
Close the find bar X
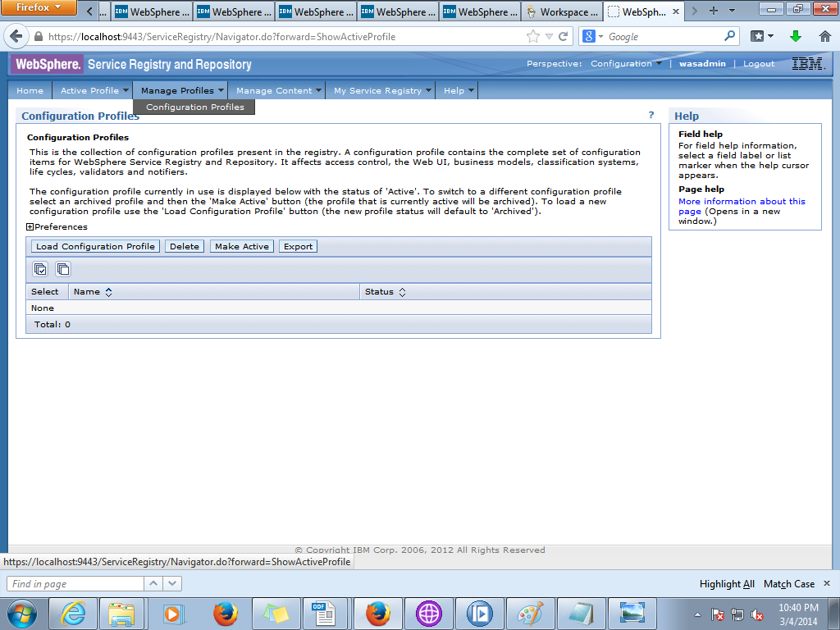click(827, 583)
